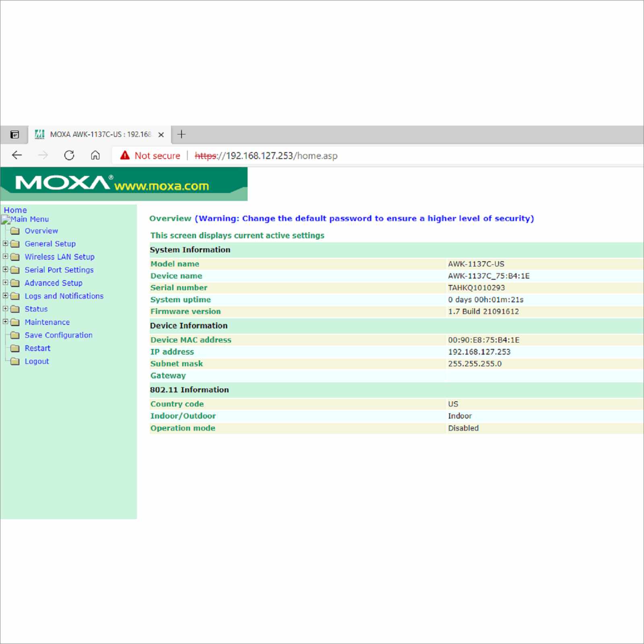Click the Main Menu root item
644x644 pixels.
[x=29, y=219]
